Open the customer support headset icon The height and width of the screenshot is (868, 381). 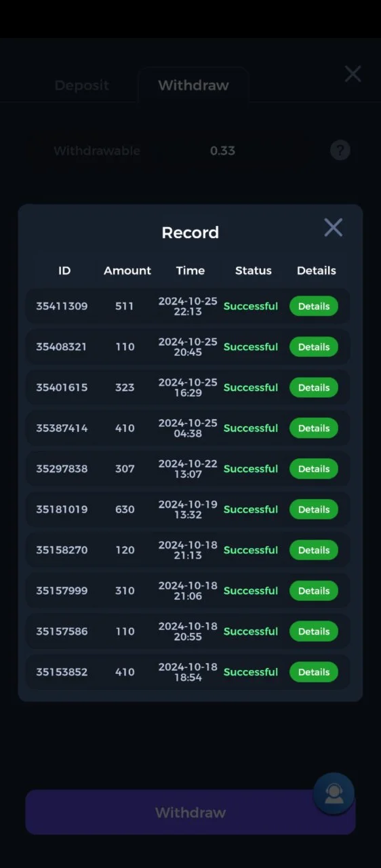click(334, 793)
